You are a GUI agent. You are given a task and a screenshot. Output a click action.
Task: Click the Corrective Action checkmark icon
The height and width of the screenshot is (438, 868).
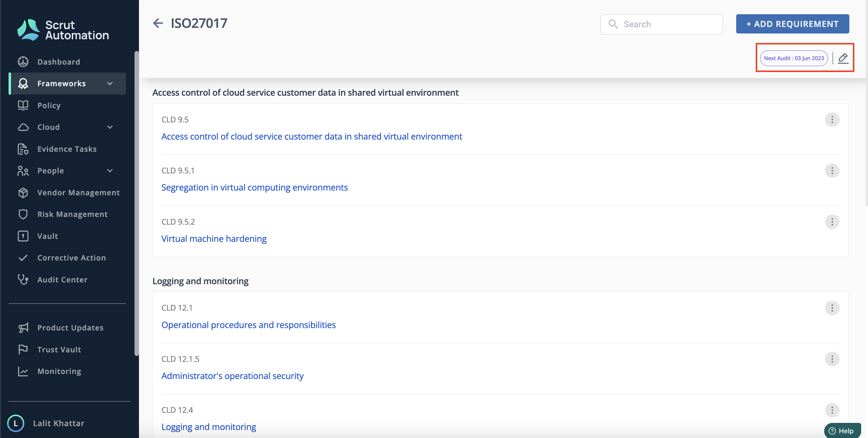(23, 258)
